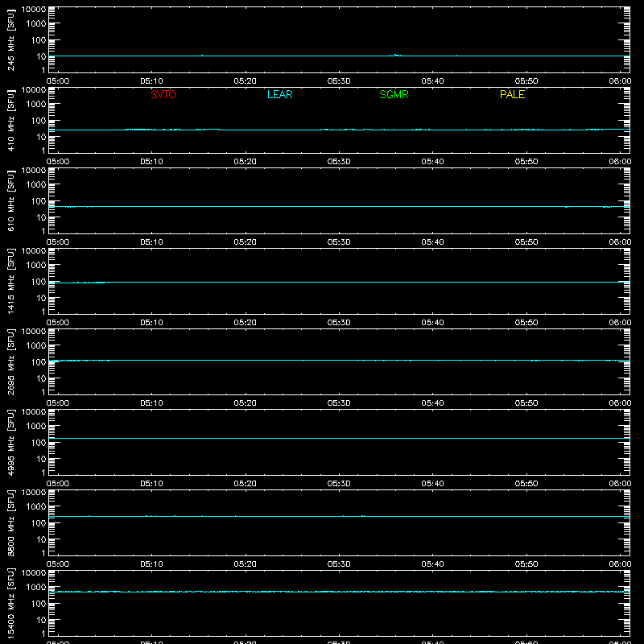Select the 245 MHz [SFU] axis title

[x=10, y=40]
